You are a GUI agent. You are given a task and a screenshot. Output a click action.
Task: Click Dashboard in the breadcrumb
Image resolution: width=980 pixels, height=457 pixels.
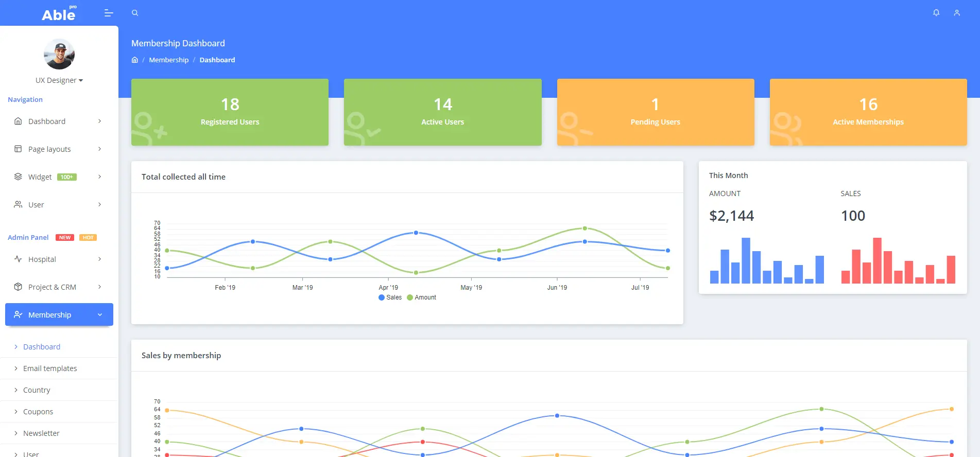pyautogui.click(x=217, y=60)
